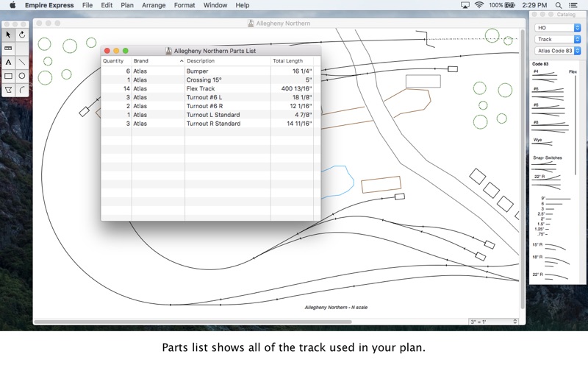This screenshot has height=368, width=588.
Task: Sort parts list by Brand column
Action: click(158, 61)
